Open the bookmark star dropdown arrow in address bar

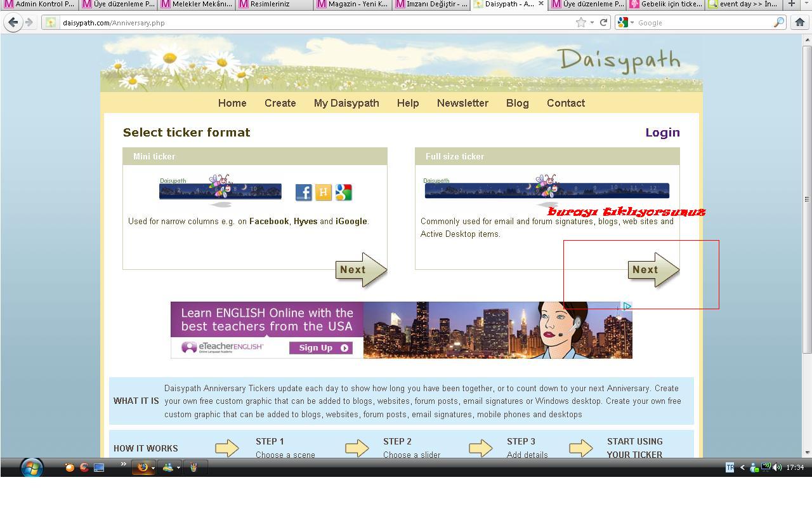point(592,23)
